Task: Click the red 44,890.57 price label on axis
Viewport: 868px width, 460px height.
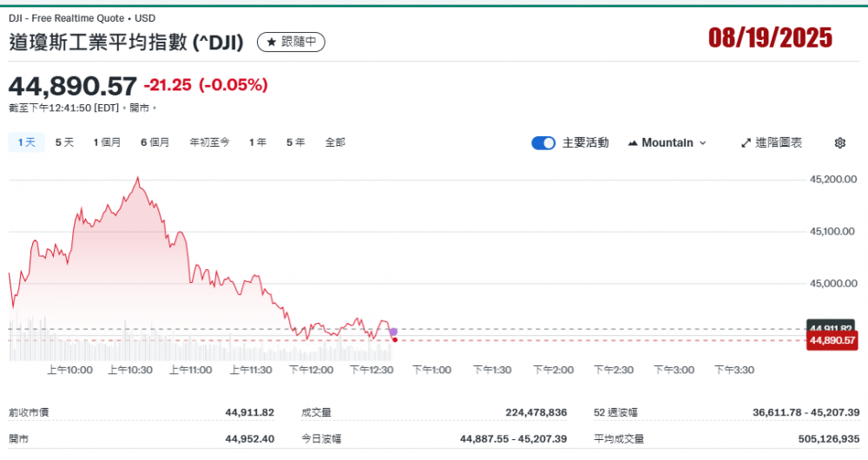Action: pyautogui.click(x=832, y=341)
